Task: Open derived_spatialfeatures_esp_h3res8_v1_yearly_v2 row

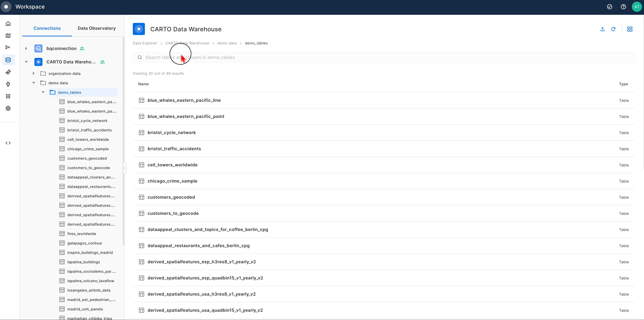Action: pos(384,262)
